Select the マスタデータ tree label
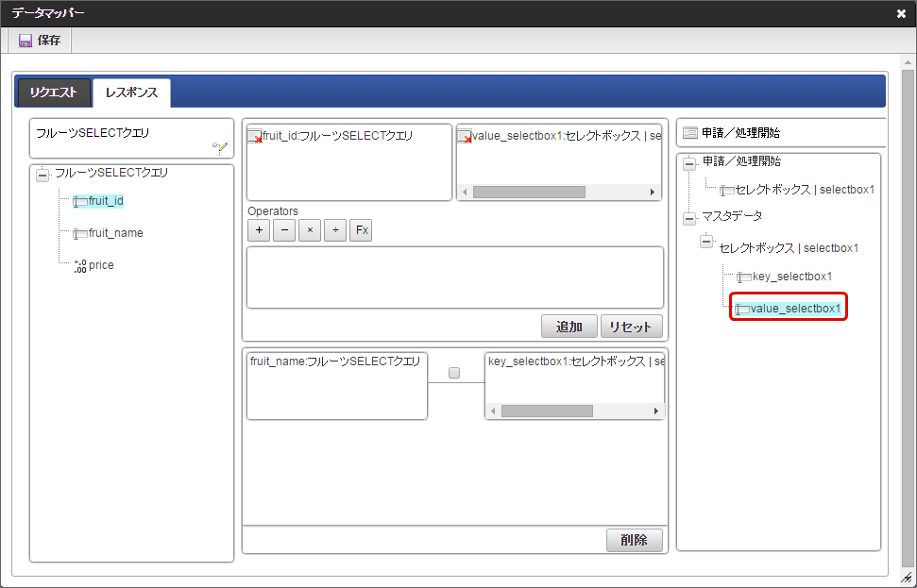Image resolution: width=917 pixels, height=588 pixels. click(x=732, y=216)
